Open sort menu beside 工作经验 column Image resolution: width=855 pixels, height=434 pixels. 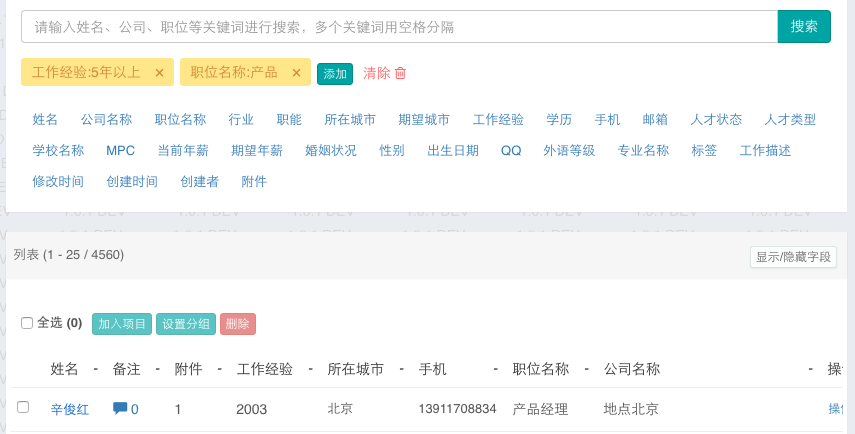click(x=310, y=369)
